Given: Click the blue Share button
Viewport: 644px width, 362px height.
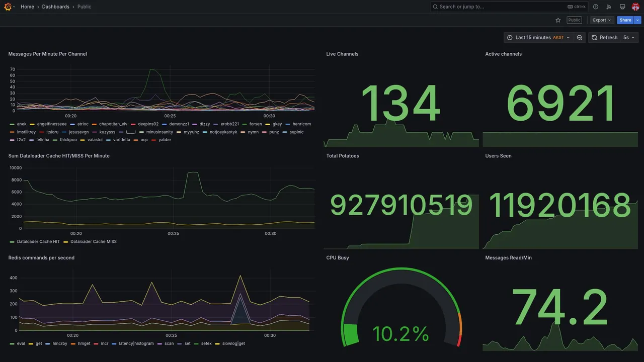Looking at the screenshot, I should click(625, 20).
